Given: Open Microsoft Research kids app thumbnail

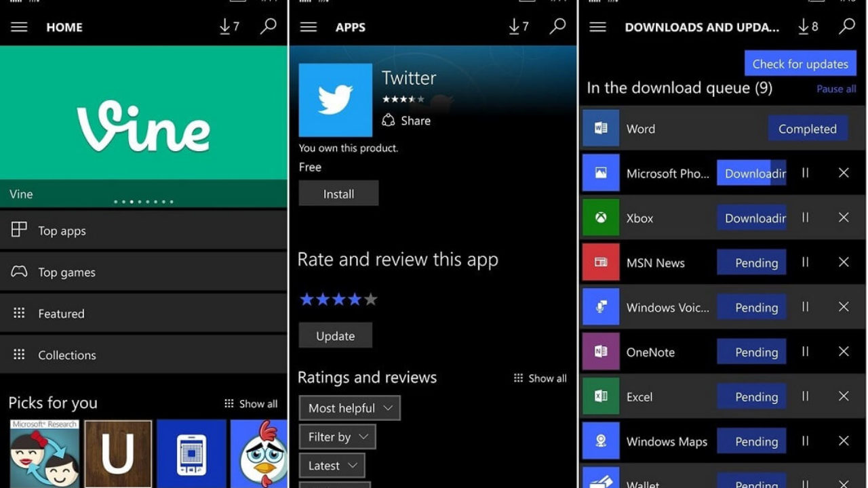Looking at the screenshot, I should click(x=44, y=453).
